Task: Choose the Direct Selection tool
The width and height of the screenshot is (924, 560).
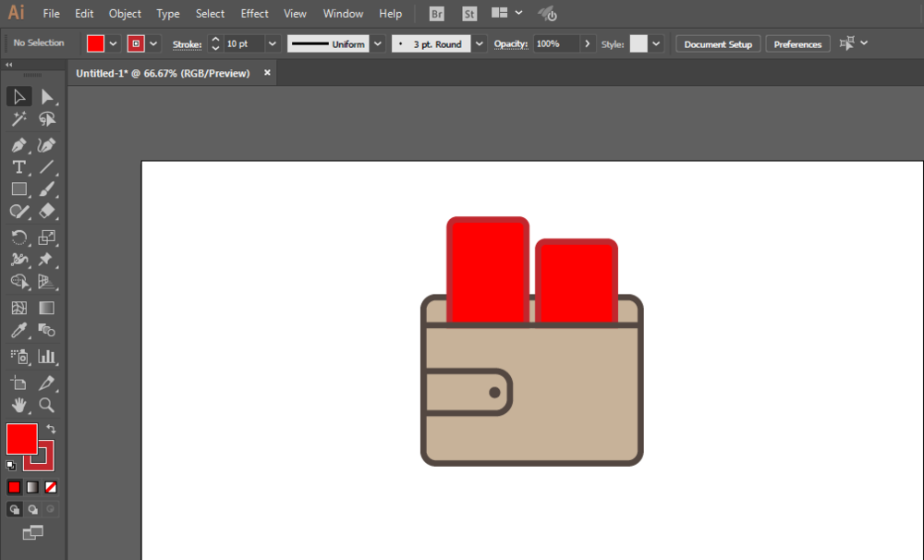Action: coord(46,97)
